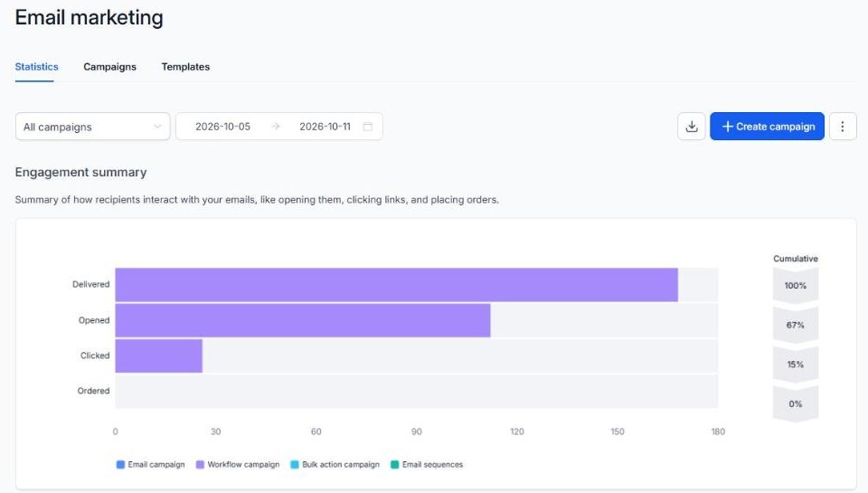Viewport: 868px width, 493px height.
Task: Click the 180 axis tick label
Action: (x=718, y=431)
